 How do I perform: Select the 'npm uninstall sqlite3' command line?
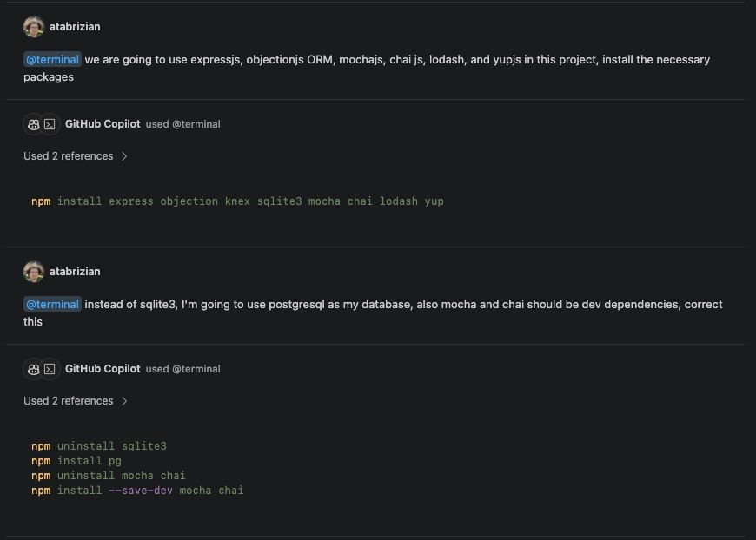(x=99, y=445)
